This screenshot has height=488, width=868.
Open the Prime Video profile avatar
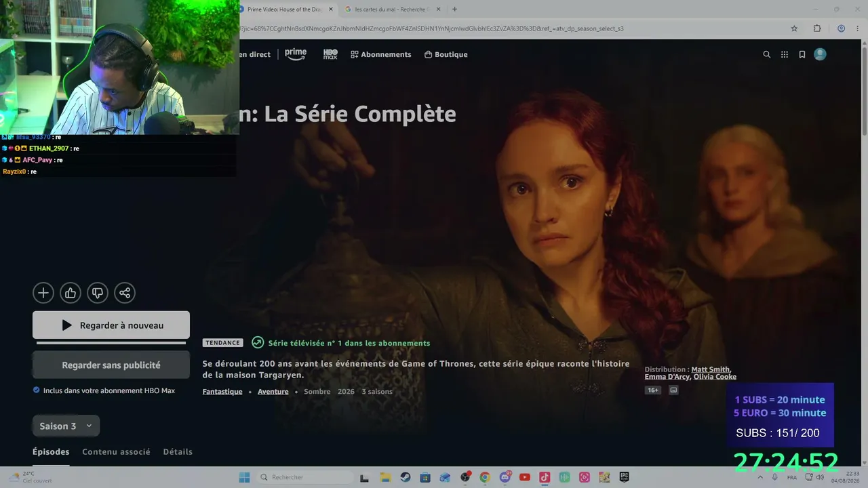tap(820, 54)
